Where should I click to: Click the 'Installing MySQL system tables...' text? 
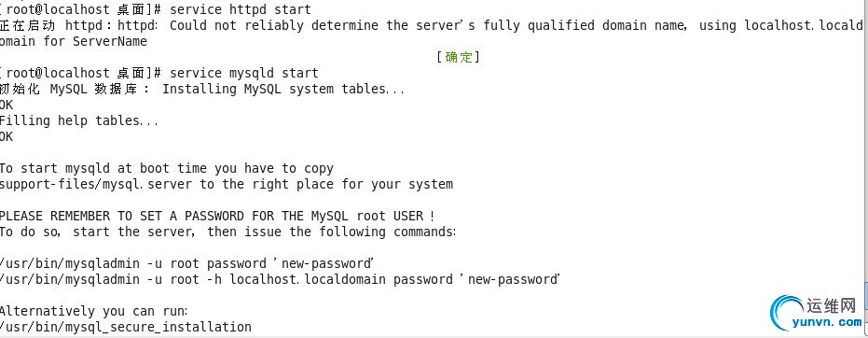tap(283, 90)
